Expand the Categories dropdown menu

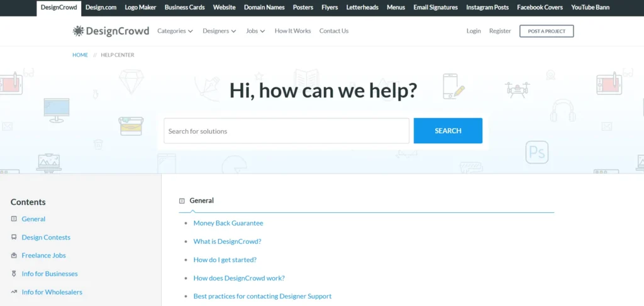click(175, 31)
